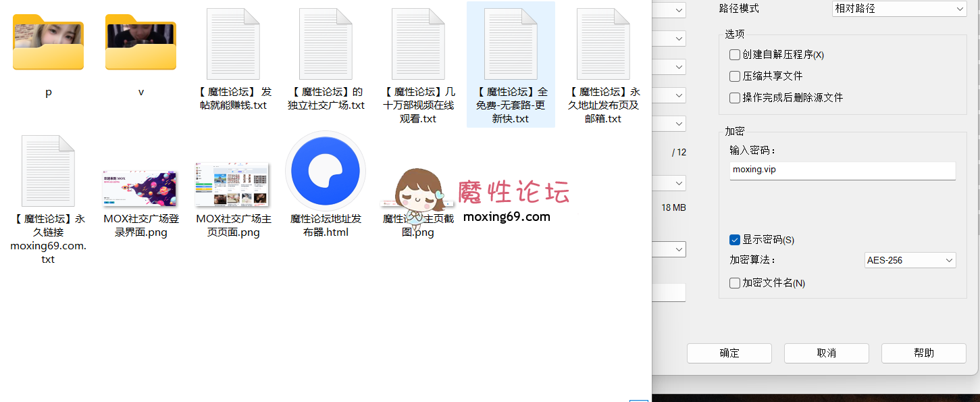Select the 几十万部视频在线观看.txt file

click(x=418, y=44)
